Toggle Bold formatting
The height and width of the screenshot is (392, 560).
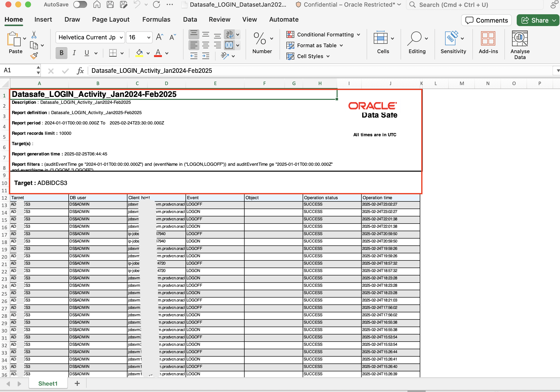point(62,53)
